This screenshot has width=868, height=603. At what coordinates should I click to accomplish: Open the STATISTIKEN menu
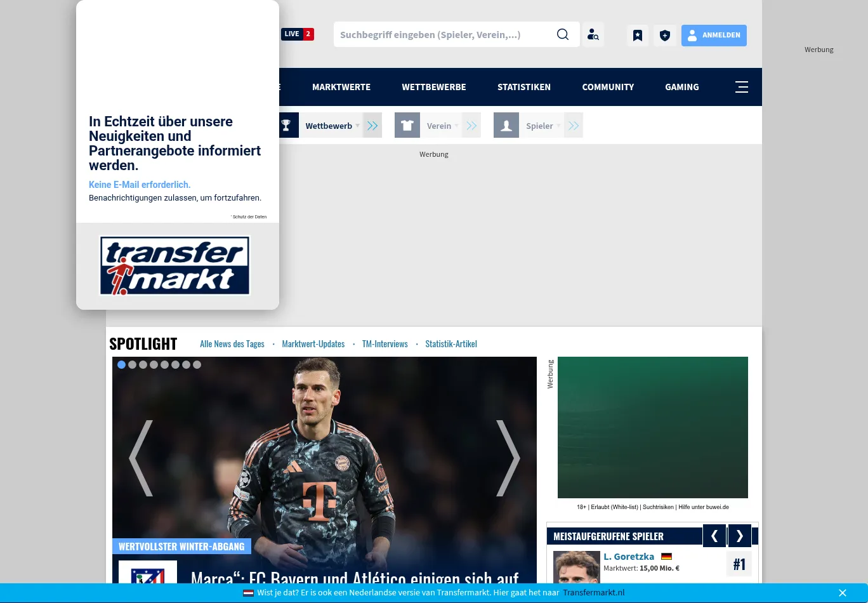(x=524, y=87)
